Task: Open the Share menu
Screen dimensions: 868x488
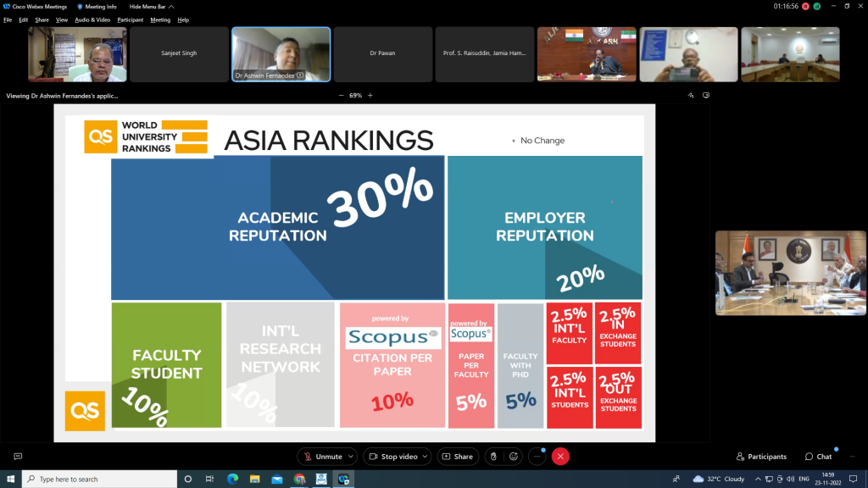Action: 42,20
